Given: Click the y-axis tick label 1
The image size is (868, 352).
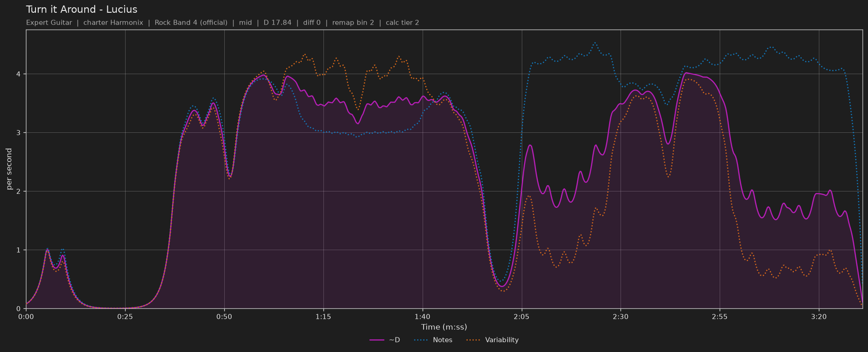Looking at the screenshot, I should pos(19,250).
